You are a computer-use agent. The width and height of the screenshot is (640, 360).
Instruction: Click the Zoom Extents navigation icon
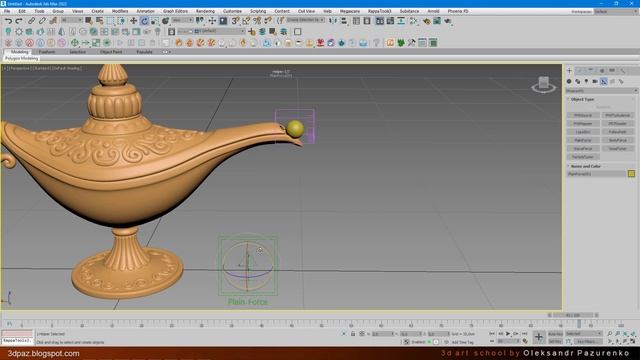pyautogui.click(x=625, y=334)
